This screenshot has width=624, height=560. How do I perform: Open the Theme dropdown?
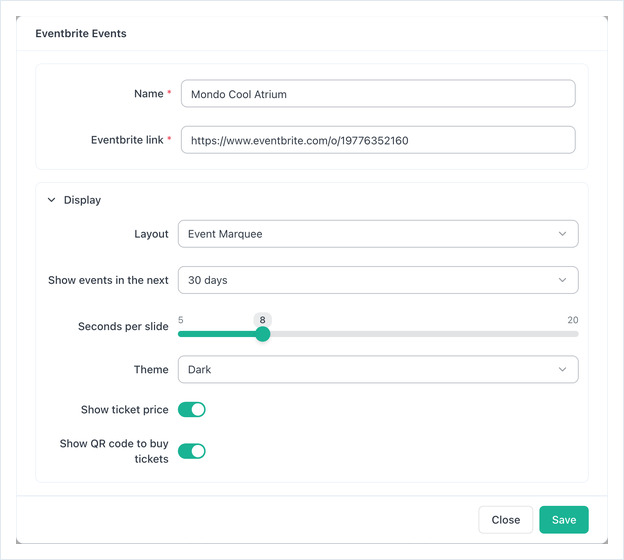(378, 369)
